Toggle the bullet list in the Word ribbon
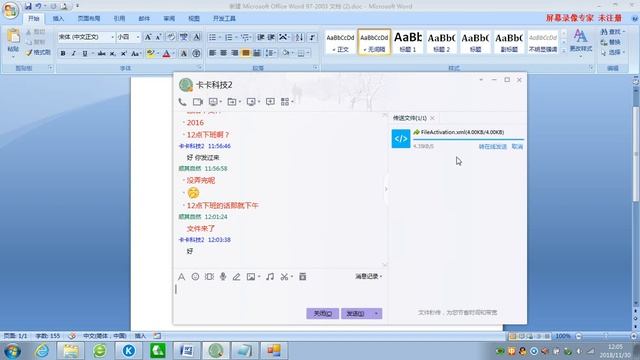The image size is (640, 360). coord(212,37)
